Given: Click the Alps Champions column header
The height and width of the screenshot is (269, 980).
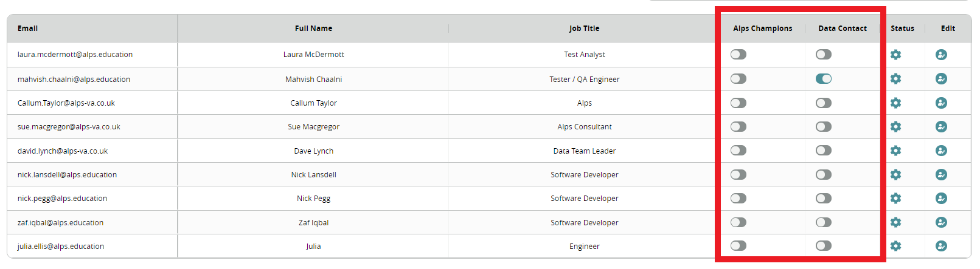Looking at the screenshot, I should pyautogui.click(x=762, y=29).
